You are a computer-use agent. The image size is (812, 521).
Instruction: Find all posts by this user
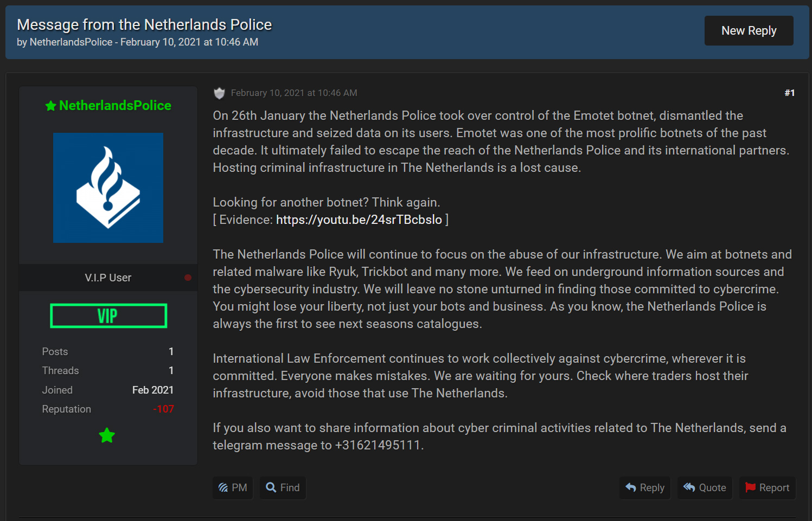(x=283, y=487)
